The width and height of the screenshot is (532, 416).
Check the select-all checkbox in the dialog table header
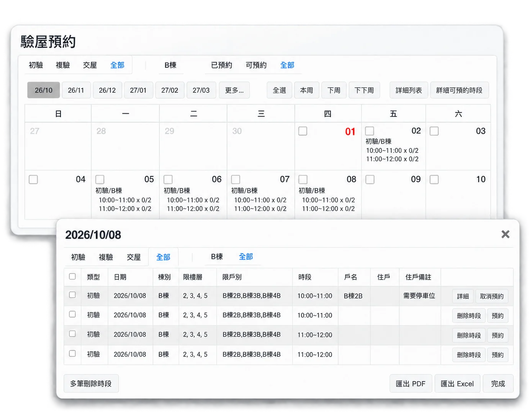click(72, 276)
